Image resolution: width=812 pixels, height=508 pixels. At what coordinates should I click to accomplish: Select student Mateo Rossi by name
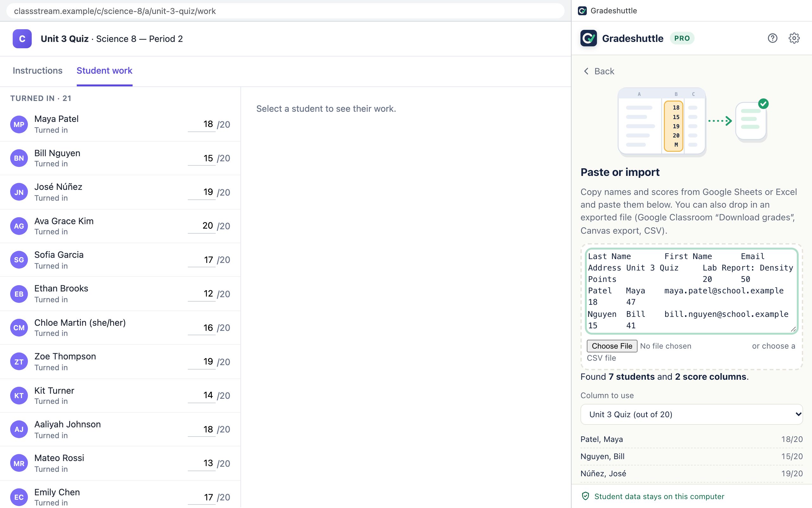(x=59, y=458)
